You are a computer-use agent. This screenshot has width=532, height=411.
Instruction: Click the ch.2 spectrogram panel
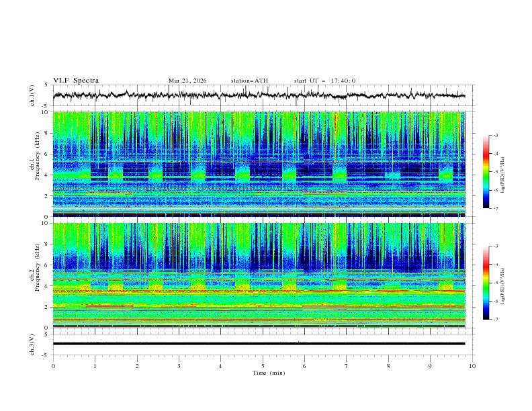[x=259, y=275]
